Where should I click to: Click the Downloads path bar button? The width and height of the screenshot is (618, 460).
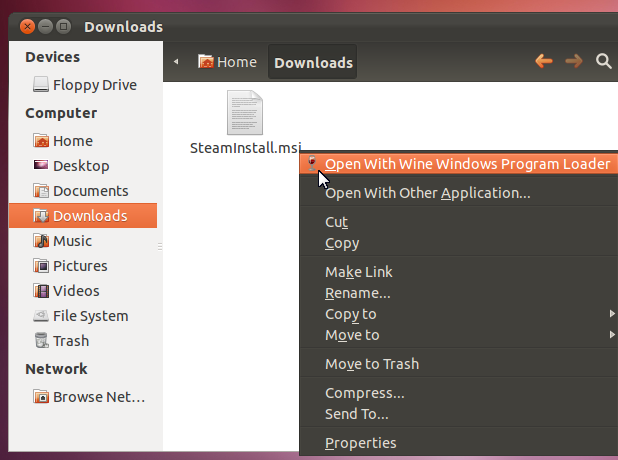pos(313,62)
